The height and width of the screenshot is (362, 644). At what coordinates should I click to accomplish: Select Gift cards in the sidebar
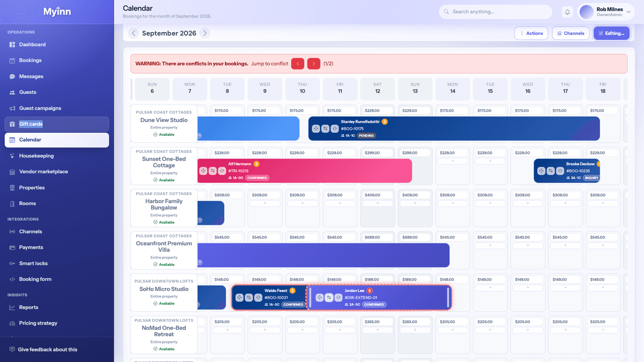57,124
